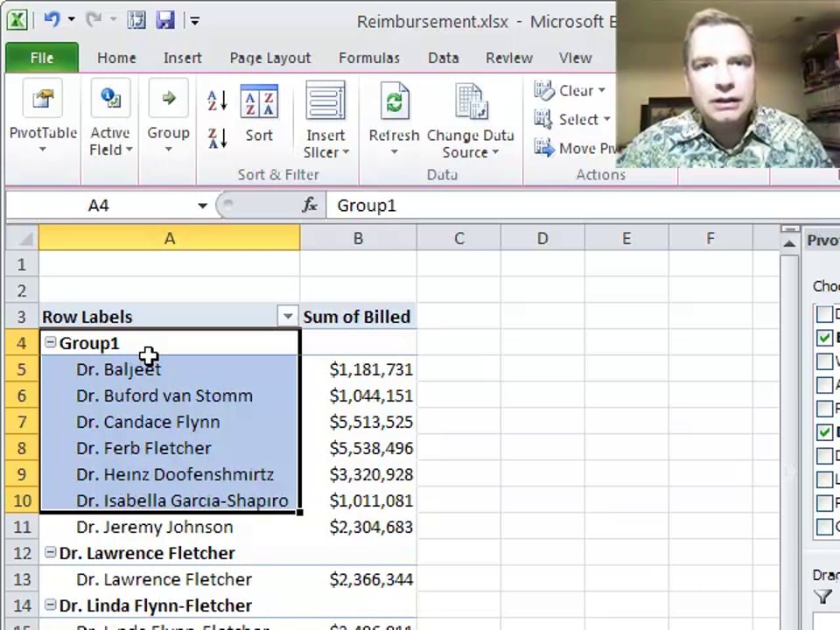Open the Sort dialog icon

pyautogui.click(x=259, y=101)
